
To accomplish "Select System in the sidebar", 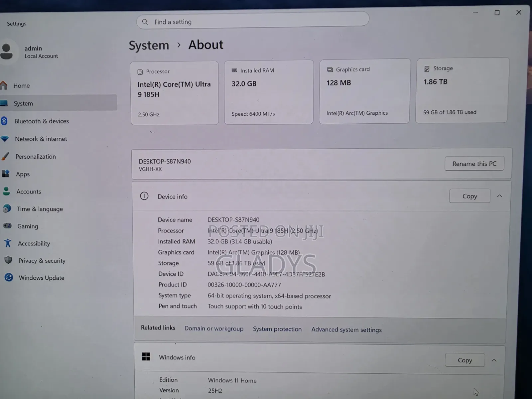I will click(59, 103).
